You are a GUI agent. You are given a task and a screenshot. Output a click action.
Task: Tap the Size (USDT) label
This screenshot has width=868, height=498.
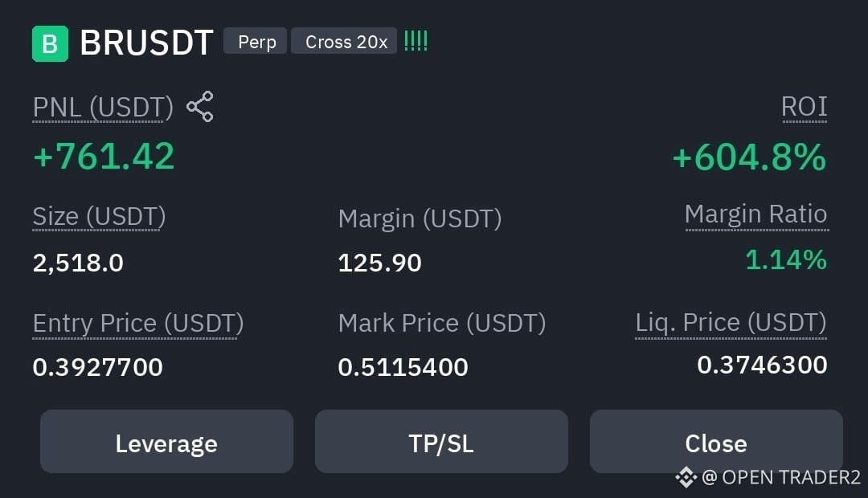pyautogui.click(x=99, y=217)
